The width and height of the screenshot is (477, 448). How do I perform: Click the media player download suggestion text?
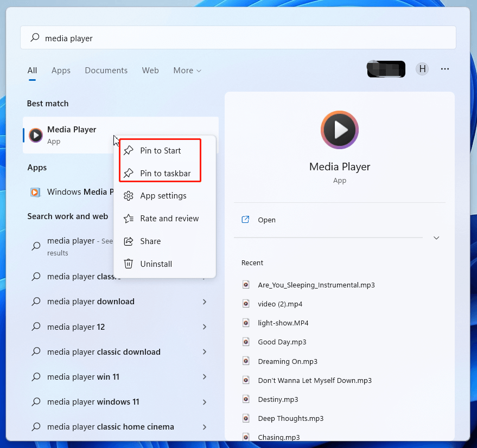pyautogui.click(x=91, y=302)
